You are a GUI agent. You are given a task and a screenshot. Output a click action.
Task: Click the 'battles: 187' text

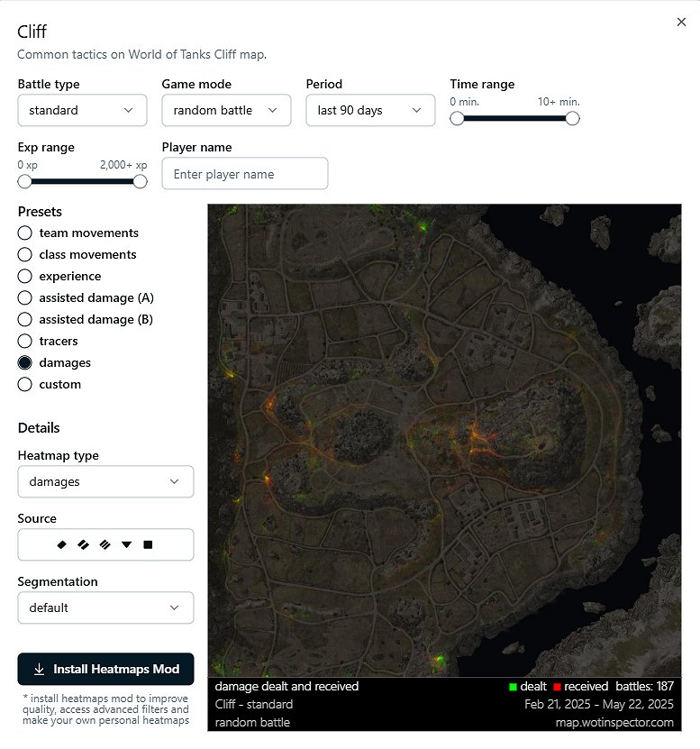645,687
